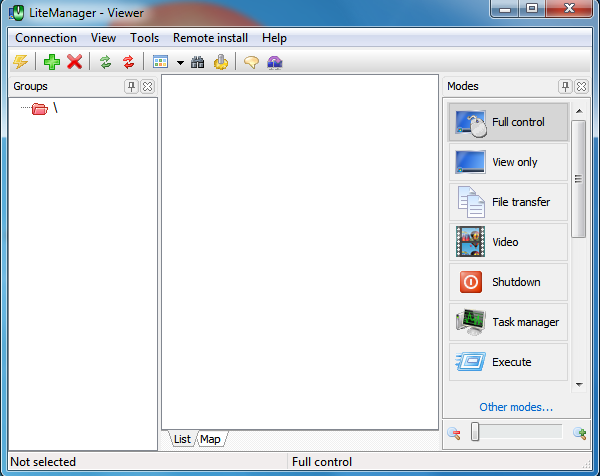Open the Help menu

[x=274, y=38]
